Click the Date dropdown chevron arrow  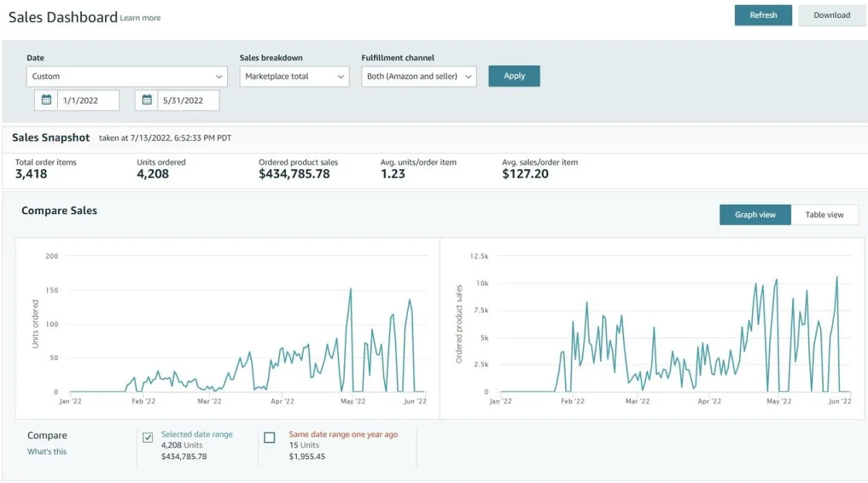pyautogui.click(x=219, y=77)
